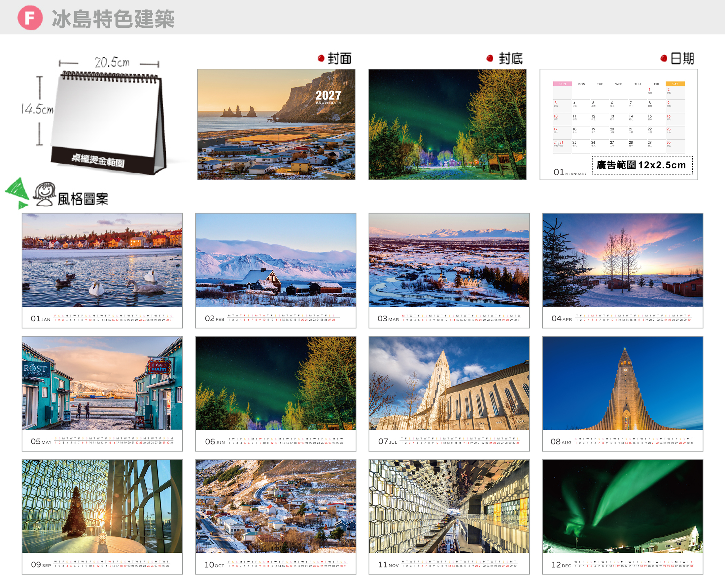This screenshot has height=588, width=725.
Task: Open the June aurora over trees photo
Action: tap(276, 383)
